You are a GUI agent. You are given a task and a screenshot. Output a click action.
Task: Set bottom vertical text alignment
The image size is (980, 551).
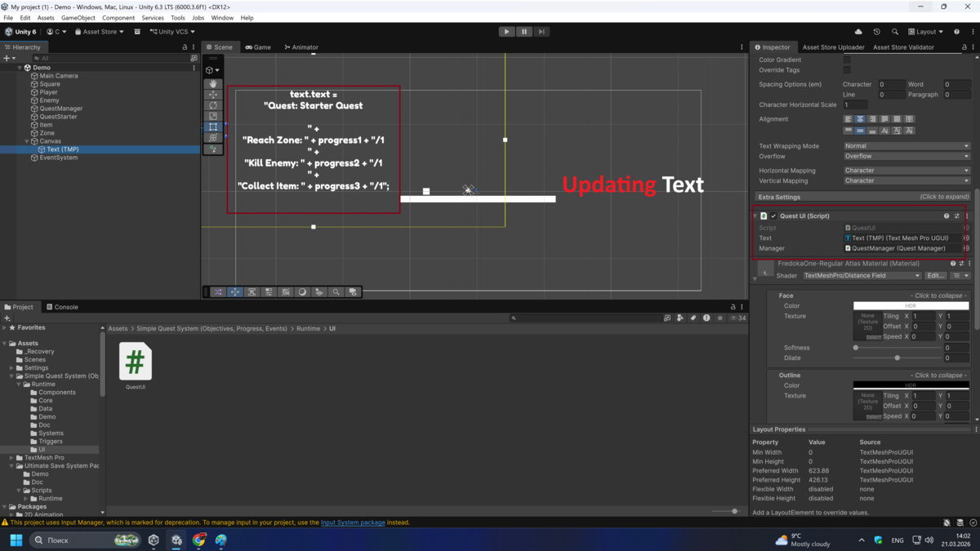click(872, 131)
